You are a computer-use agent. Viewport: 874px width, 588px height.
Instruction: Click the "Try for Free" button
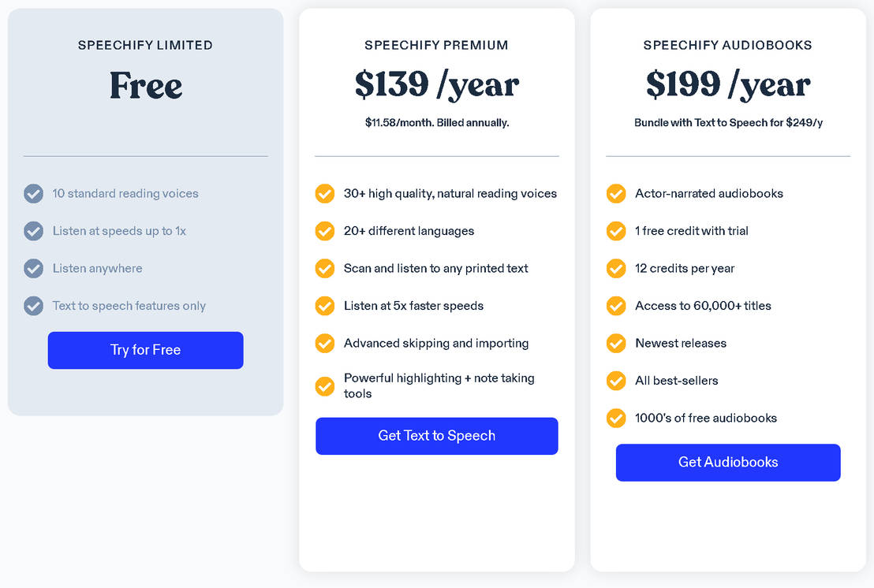(x=145, y=350)
